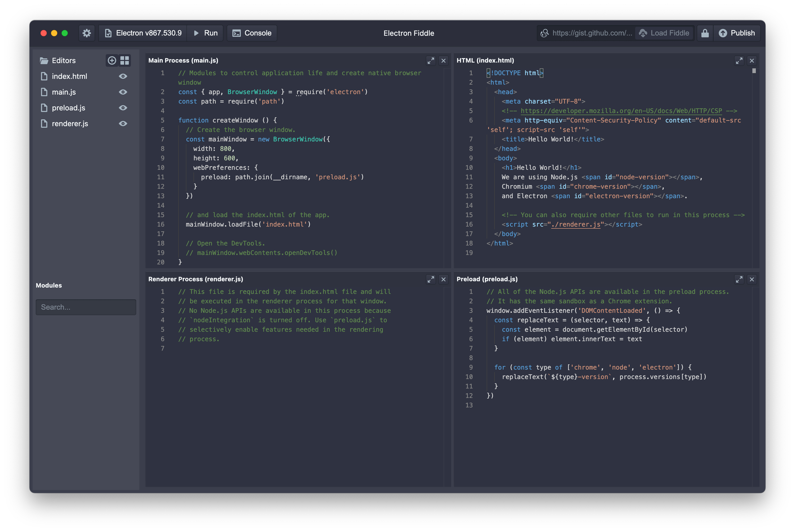Click Load Fiddle from GitHub
This screenshot has height=532, width=795.
click(664, 33)
